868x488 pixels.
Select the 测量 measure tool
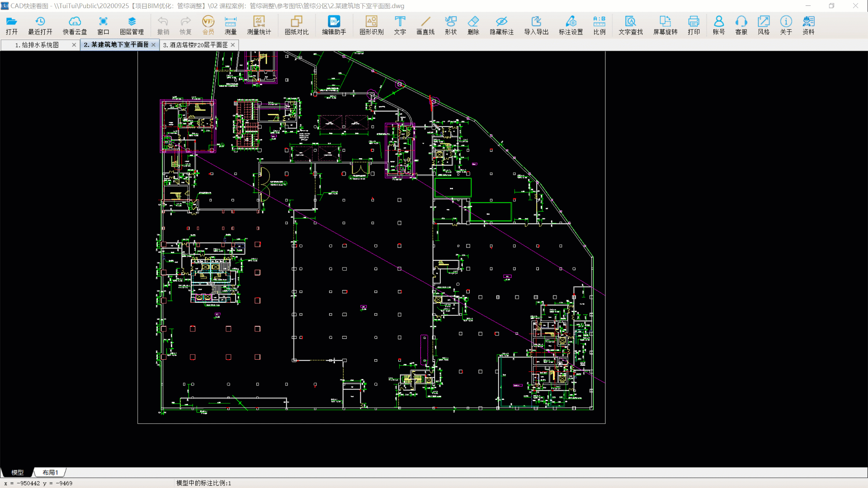pos(231,25)
